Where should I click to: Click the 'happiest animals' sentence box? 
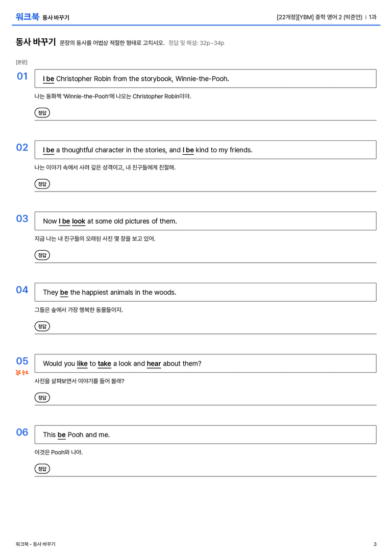(x=205, y=293)
